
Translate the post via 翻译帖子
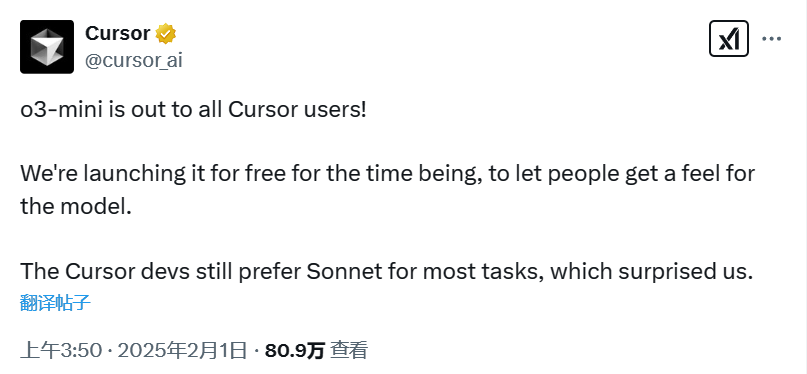(56, 302)
